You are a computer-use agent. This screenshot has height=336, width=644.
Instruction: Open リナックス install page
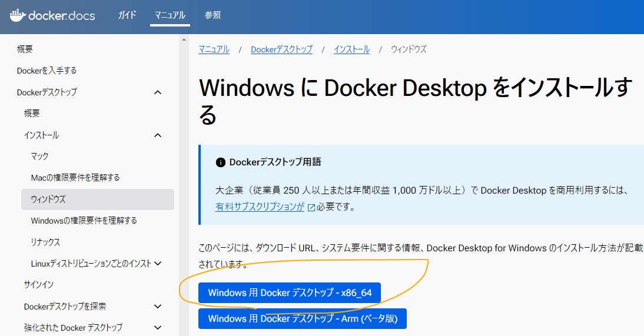coord(45,242)
